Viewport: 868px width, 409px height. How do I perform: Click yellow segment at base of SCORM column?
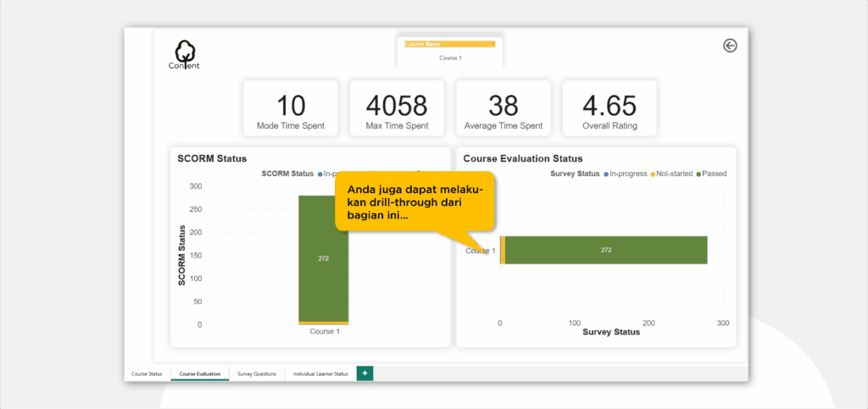[324, 323]
